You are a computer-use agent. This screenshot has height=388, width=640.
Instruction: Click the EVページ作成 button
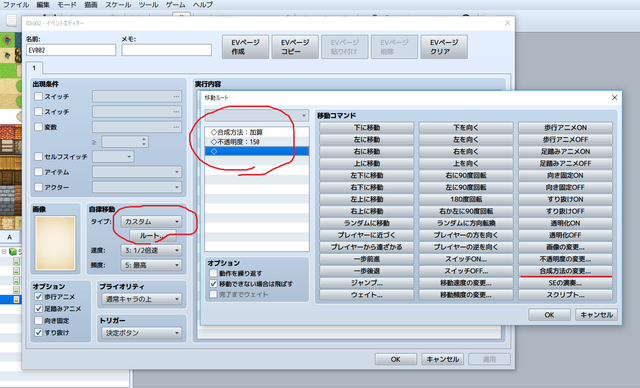pyautogui.click(x=245, y=47)
